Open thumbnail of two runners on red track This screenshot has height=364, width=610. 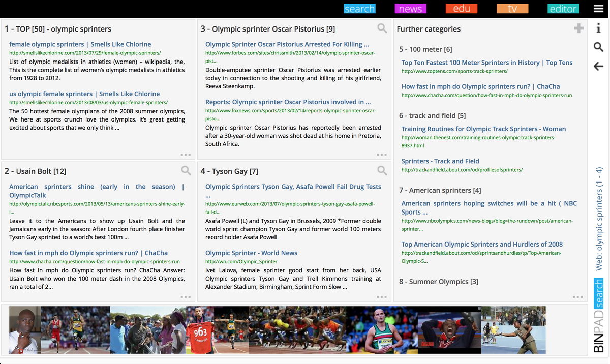tap(75, 330)
